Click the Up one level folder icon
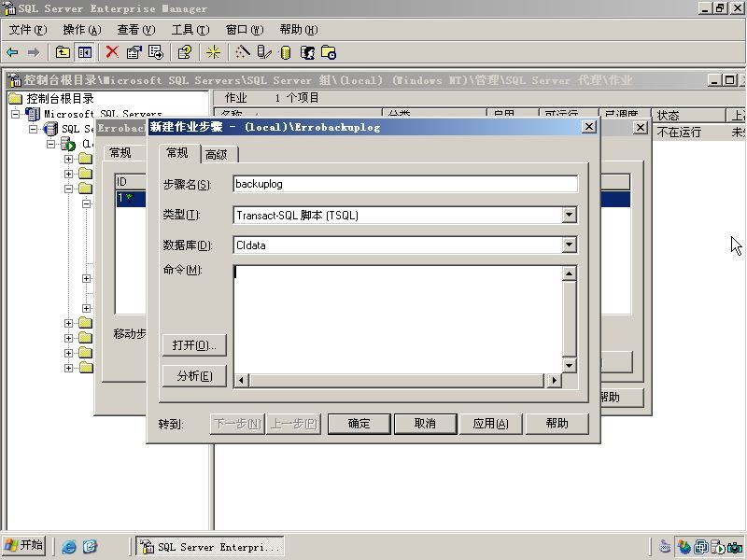The height and width of the screenshot is (560, 747). click(63, 52)
